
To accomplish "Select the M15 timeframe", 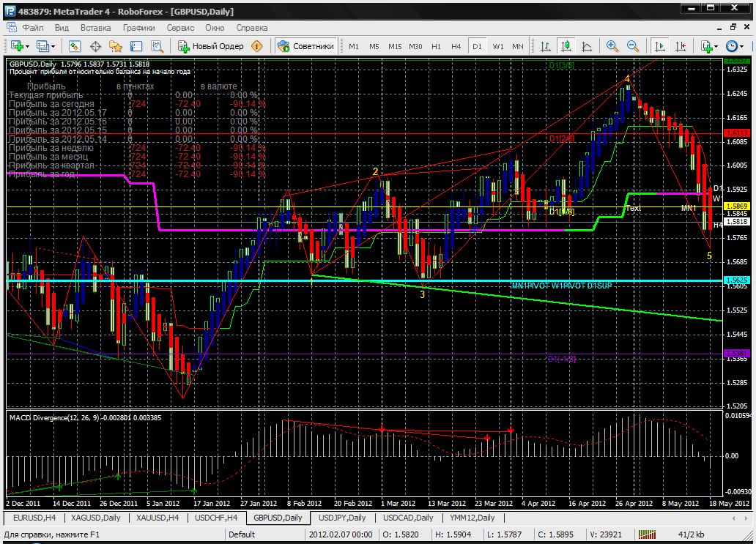I will point(395,46).
